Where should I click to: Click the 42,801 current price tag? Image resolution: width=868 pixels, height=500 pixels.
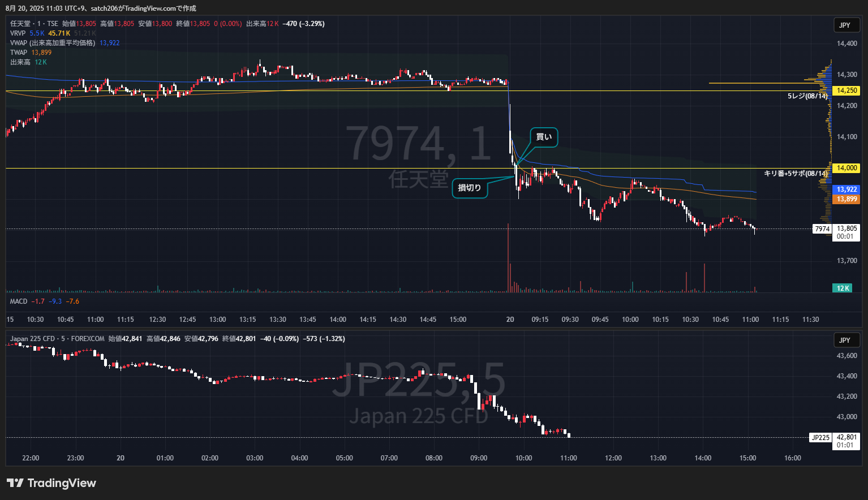[x=847, y=437]
